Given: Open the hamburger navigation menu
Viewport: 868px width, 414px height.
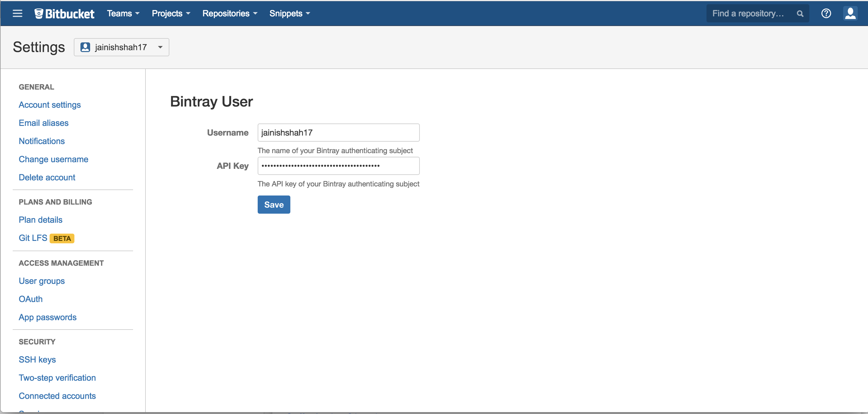Looking at the screenshot, I should (17, 14).
